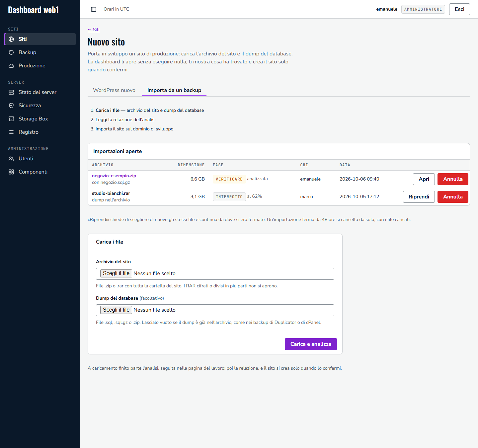
Task: Click Riprendi for studio-bianchi.rar
Action: 419,197
